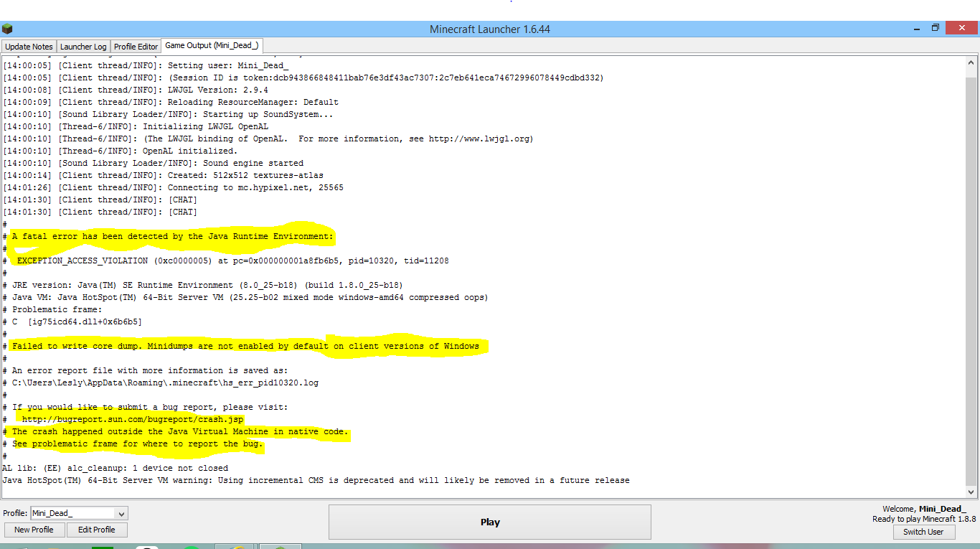The width and height of the screenshot is (980, 549).
Task: Click the line "C [ig75icd64.dll+0x6b6b5]"
Action: point(72,322)
